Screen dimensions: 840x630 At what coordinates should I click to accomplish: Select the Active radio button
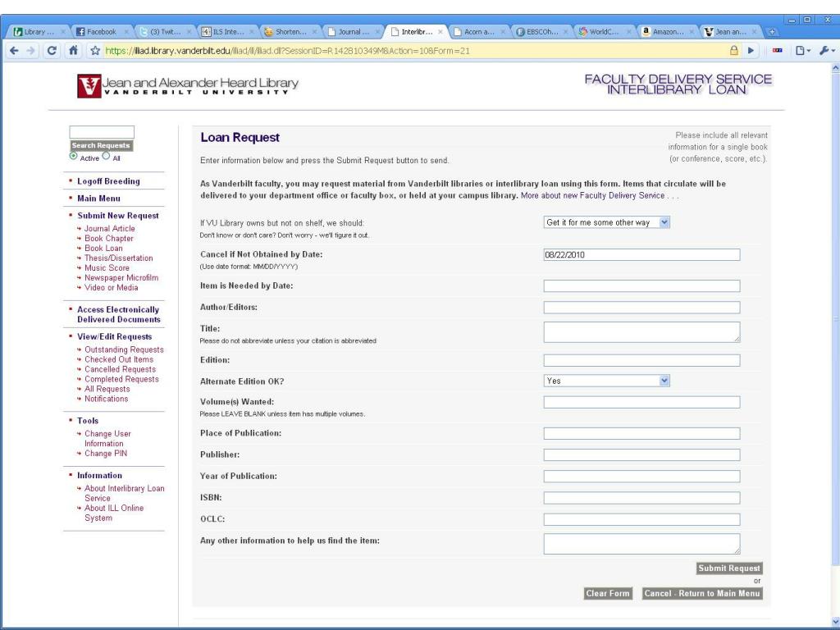(x=73, y=156)
